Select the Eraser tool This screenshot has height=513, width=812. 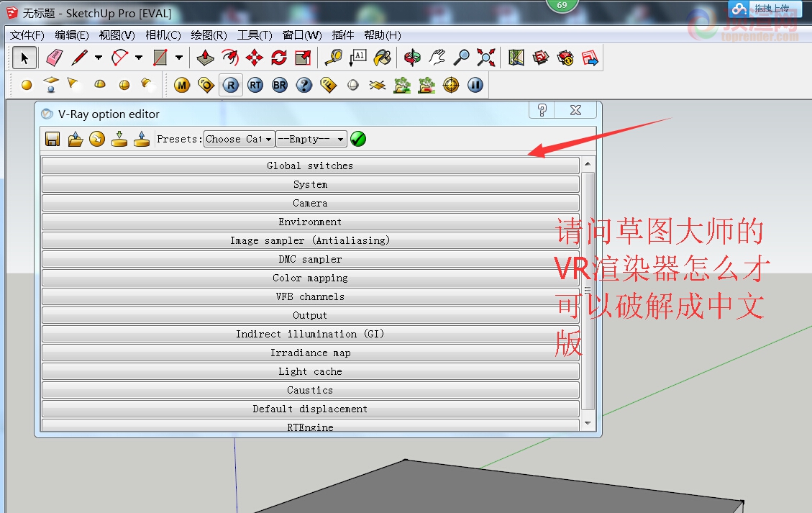click(55, 58)
